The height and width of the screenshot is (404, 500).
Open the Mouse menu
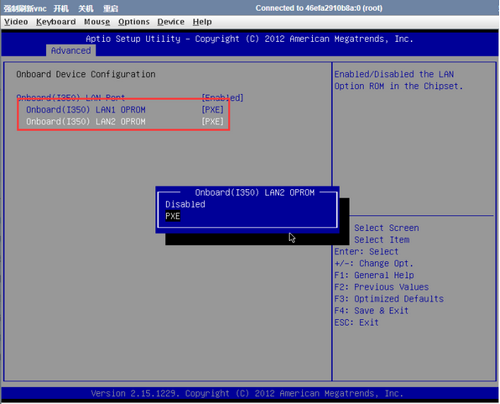coord(97,22)
